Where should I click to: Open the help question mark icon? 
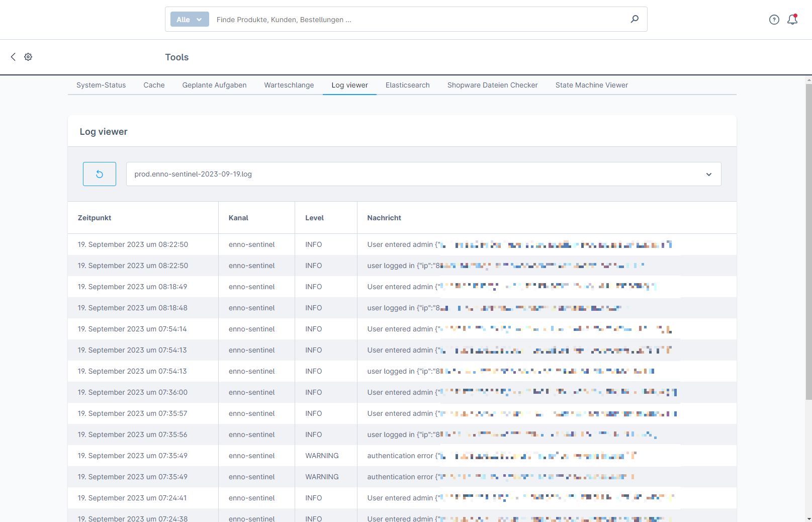tap(774, 20)
